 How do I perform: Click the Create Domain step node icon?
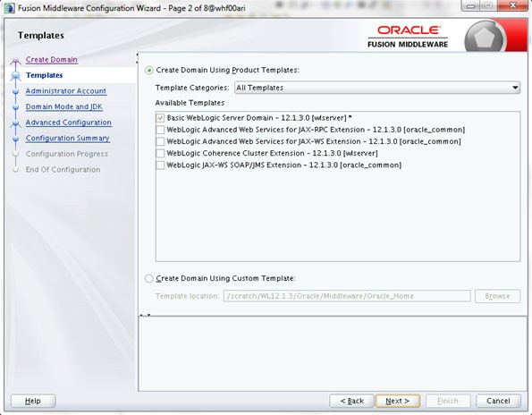[x=15, y=61]
